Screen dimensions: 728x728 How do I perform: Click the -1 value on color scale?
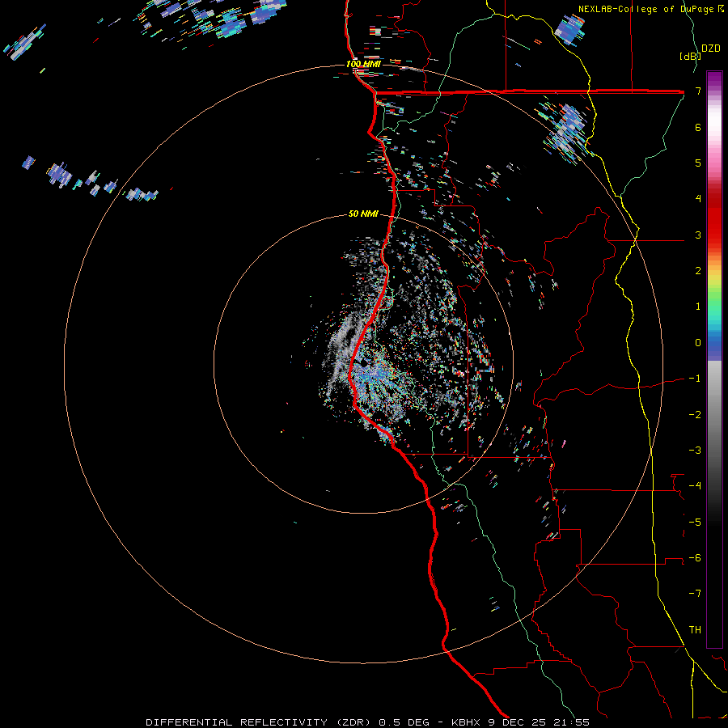tap(695, 379)
